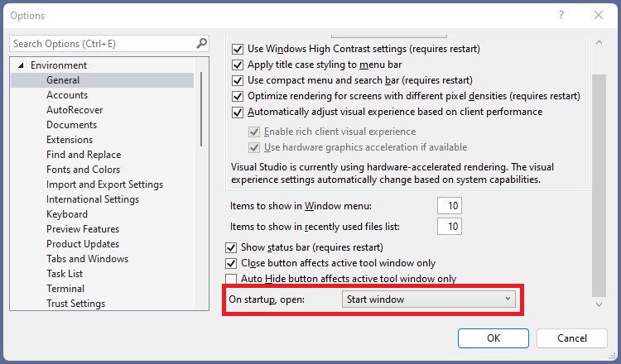Click the Search Options text field
This screenshot has height=364, width=621.
99,43
